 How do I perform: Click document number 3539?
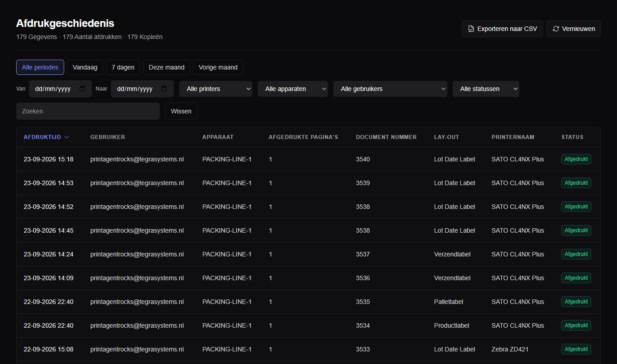click(363, 183)
